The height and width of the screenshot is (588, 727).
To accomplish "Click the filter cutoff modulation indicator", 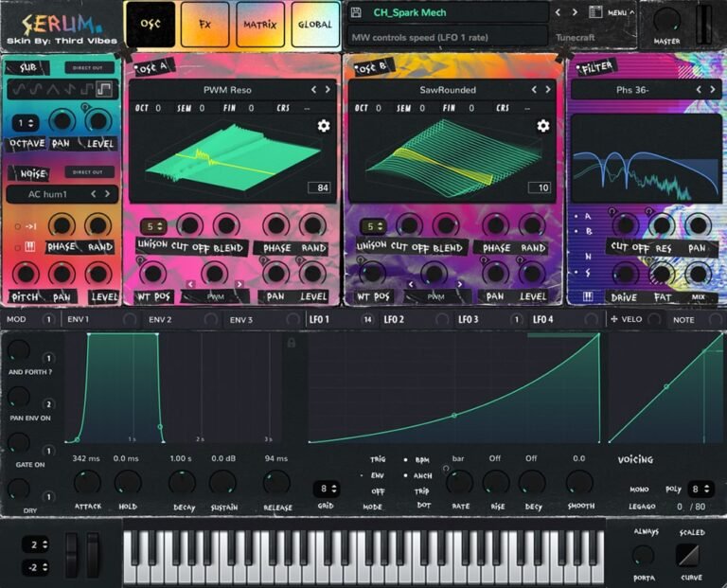I will [612, 211].
